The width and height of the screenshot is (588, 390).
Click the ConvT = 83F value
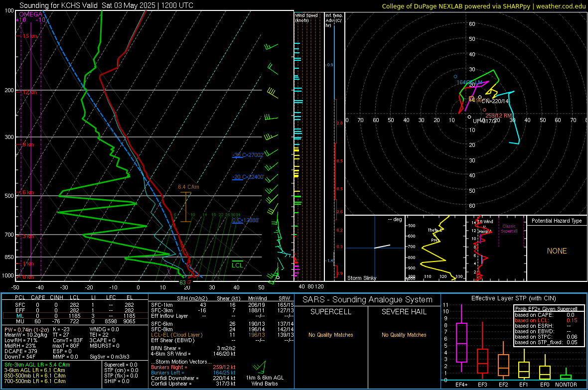pos(68,340)
